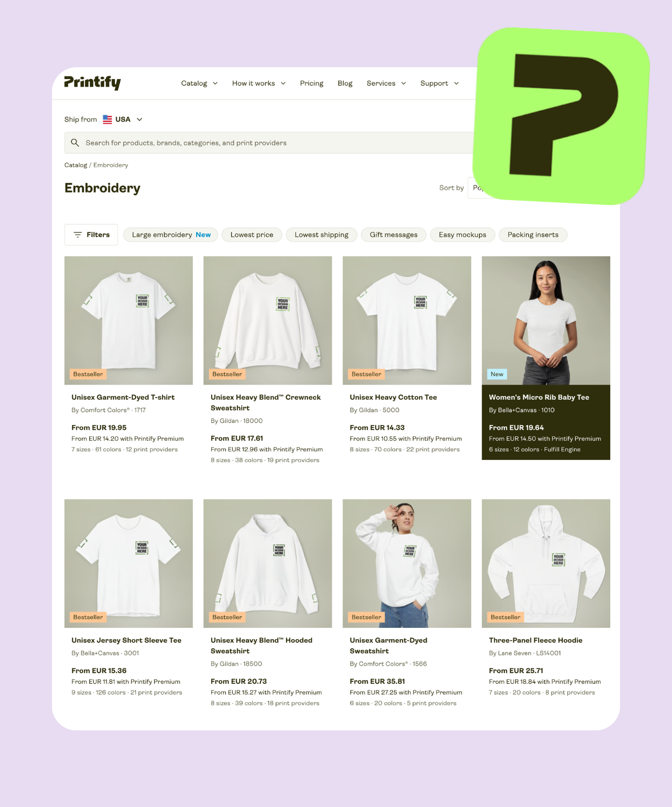Open the Filters button

point(91,235)
